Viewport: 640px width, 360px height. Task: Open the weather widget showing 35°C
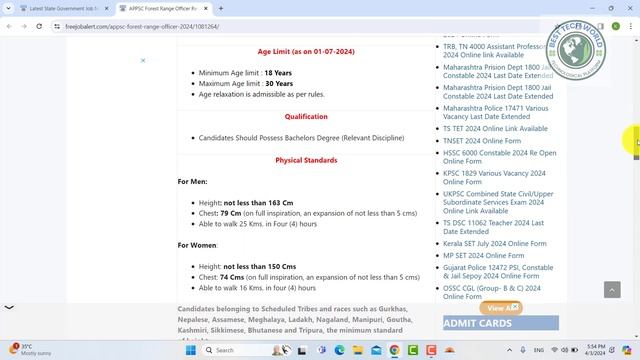[x=31, y=349]
